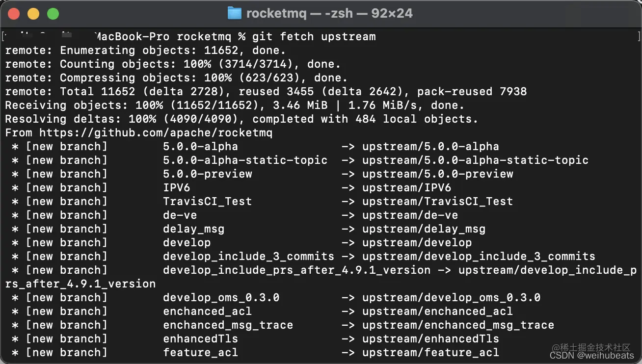Select the line "remote: Enumerating objects: 11652, done."

(x=145, y=51)
